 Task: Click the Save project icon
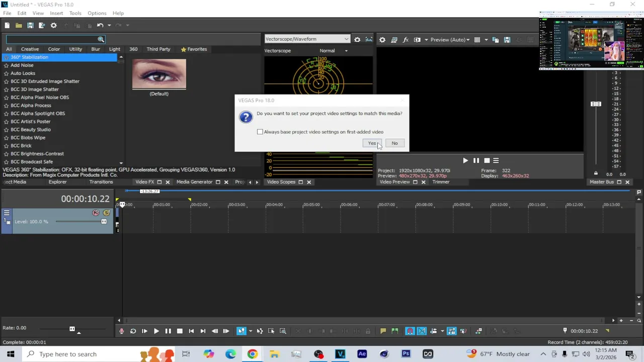tap(30, 25)
